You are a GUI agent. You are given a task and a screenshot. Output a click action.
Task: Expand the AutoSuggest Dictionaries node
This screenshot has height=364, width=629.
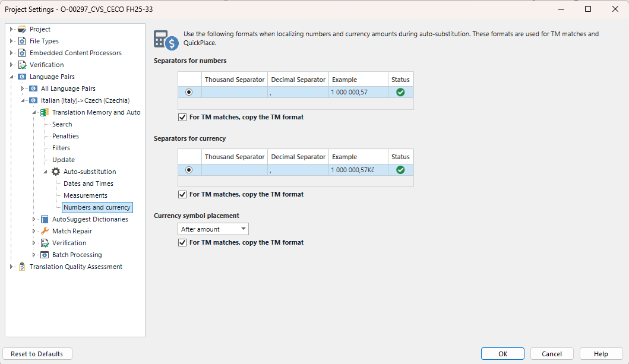coord(34,219)
